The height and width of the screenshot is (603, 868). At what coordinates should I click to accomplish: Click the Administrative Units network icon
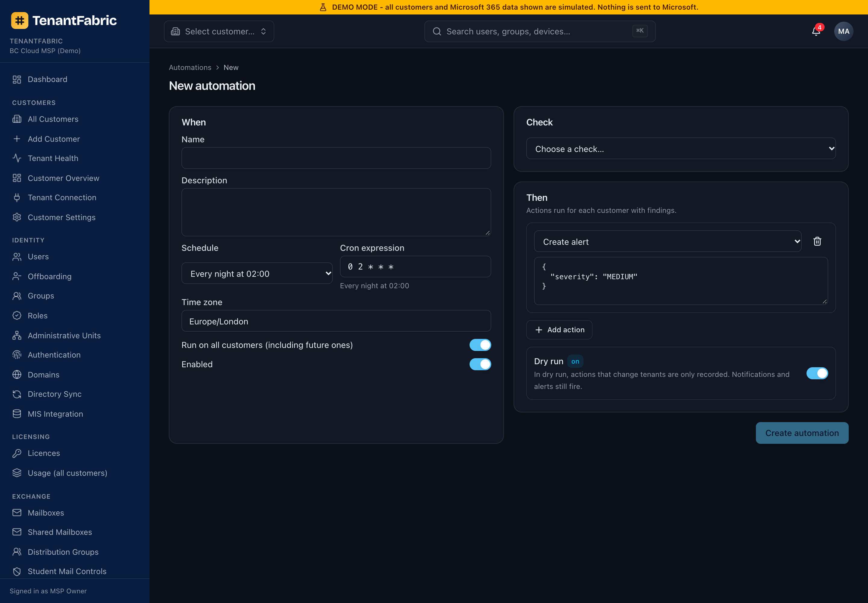(17, 335)
